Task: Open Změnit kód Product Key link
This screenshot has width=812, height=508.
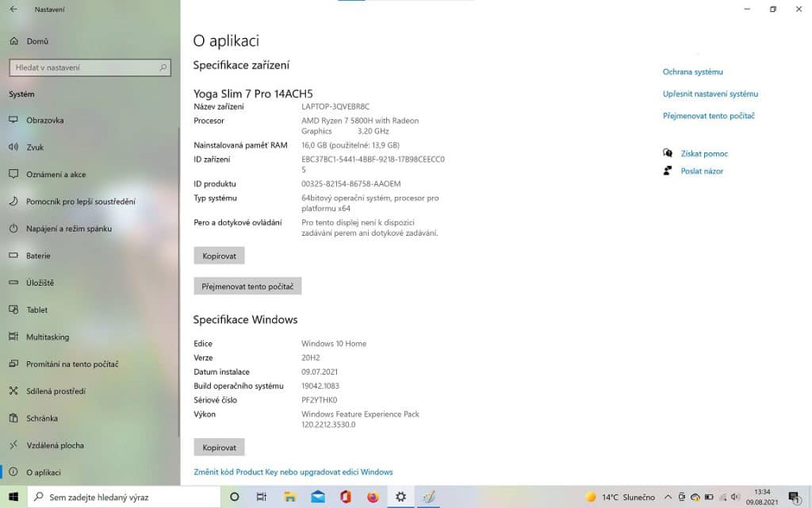Action: click(x=293, y=471)
